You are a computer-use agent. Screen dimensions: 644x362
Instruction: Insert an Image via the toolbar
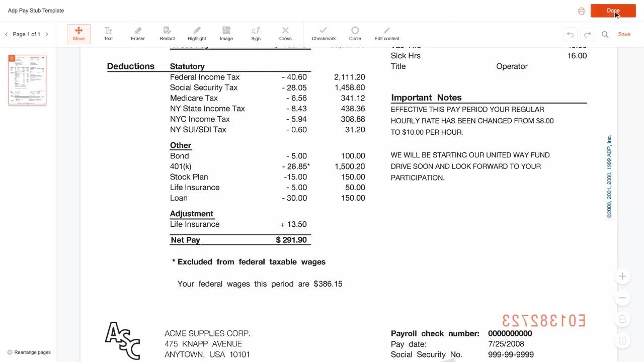(x=226, y=34)
